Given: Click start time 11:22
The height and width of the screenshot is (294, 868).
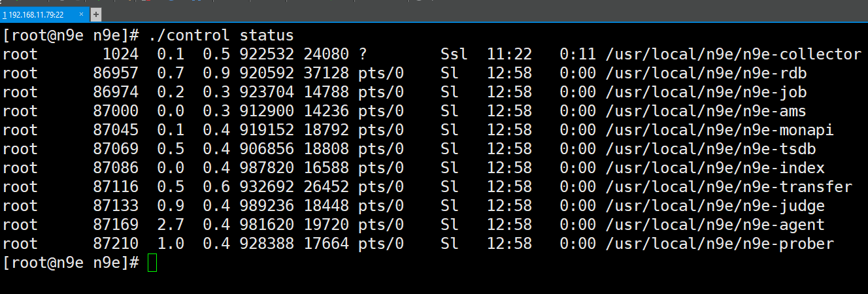Looking at the screenshot, I should click(x=509, y=54).
